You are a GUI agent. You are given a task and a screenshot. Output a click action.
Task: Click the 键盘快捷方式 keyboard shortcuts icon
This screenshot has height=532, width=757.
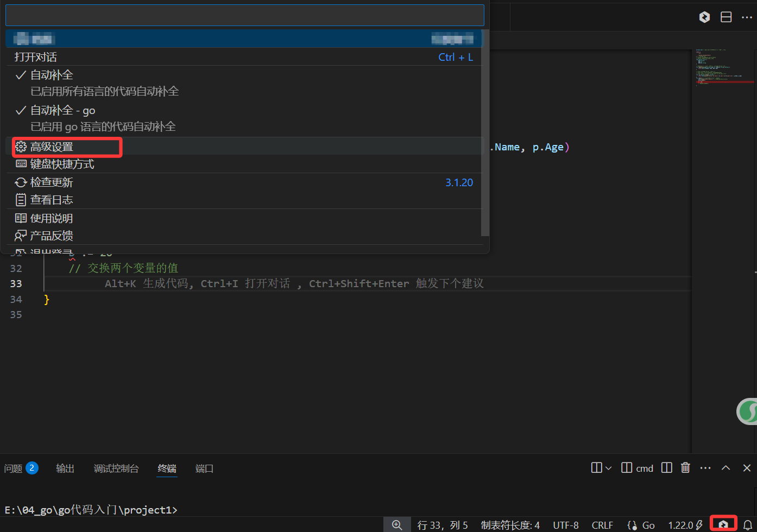(x=21, y=163)
